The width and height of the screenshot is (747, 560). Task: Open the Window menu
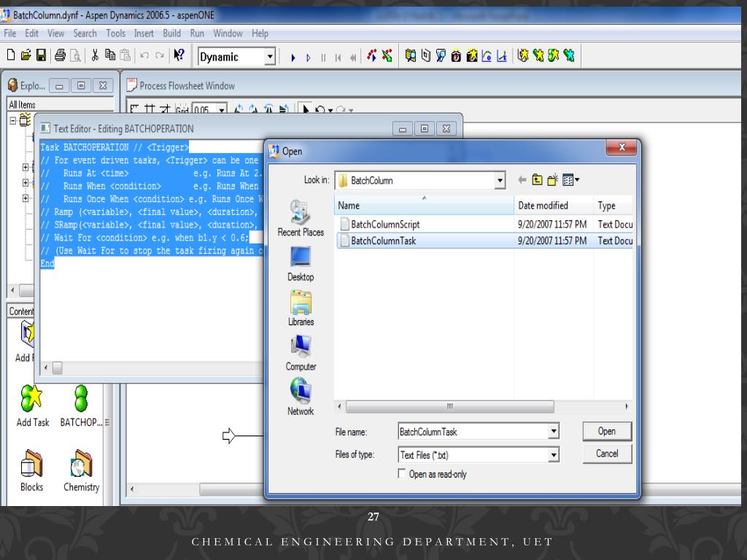tap(228, 34)
